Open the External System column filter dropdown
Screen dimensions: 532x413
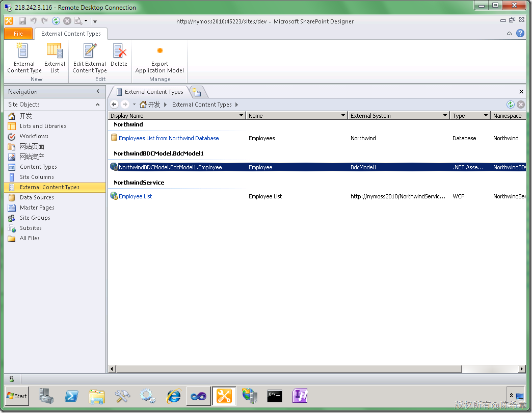[445, 115]
